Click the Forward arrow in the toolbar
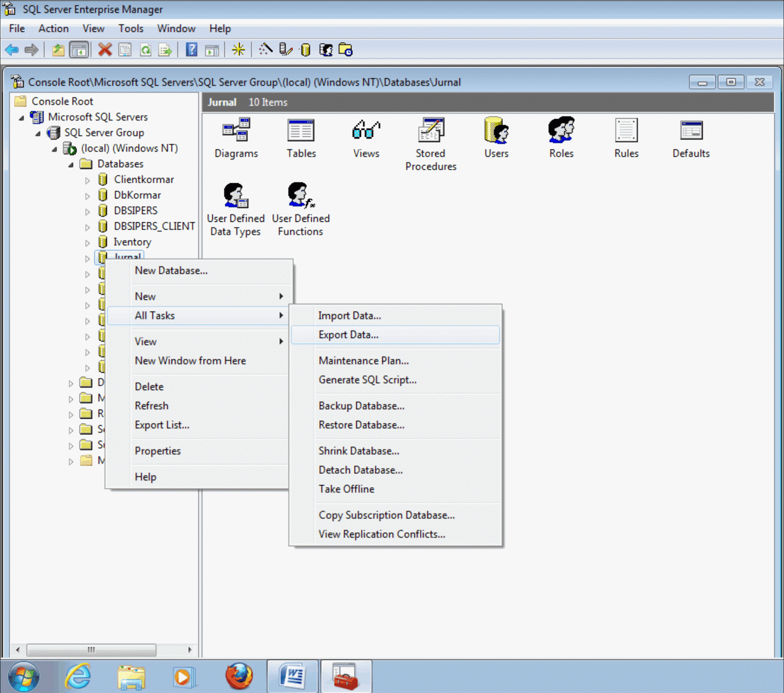Viewport: 784px width, 693px height. click(31, 49)
